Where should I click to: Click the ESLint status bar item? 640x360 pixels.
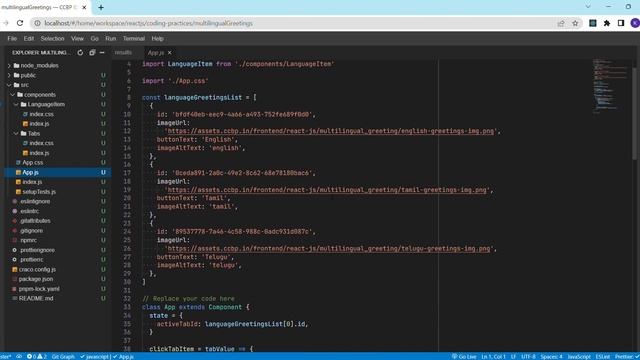pos(602,356)
